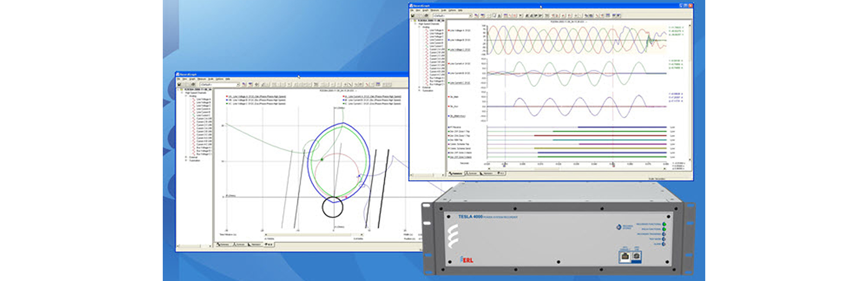Click the save icon in waveform window toolbar
The height and width of the screenshot is (281, 868).
tap(413, 15)
